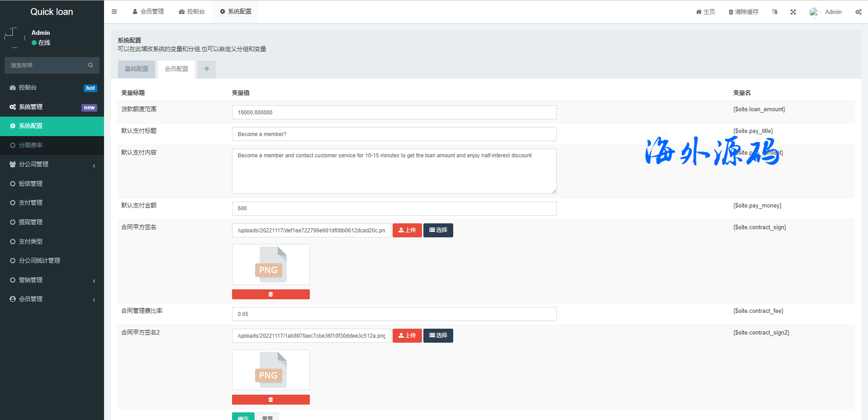Click 清除缓存 clear cache in header

[x=743, y=12]
